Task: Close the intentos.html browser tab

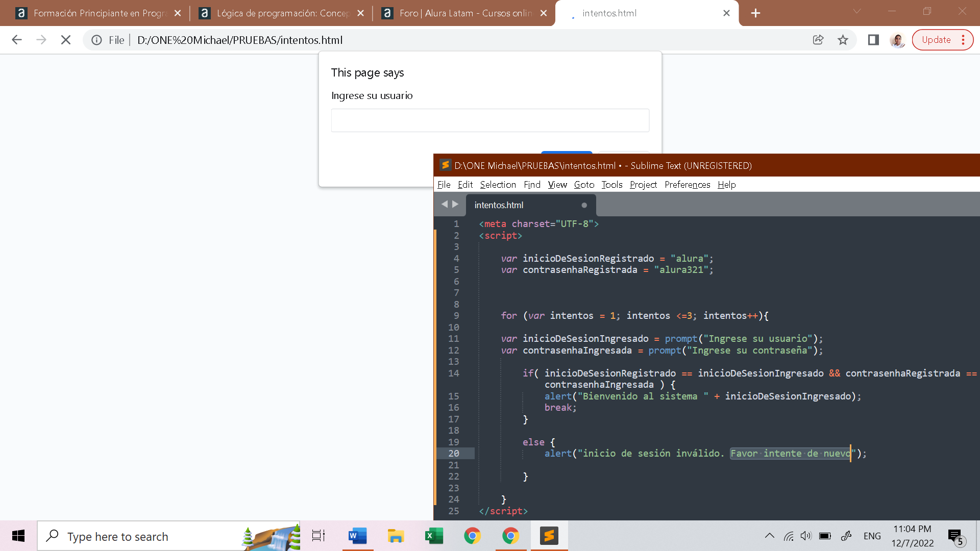Action: coord(726,13)
